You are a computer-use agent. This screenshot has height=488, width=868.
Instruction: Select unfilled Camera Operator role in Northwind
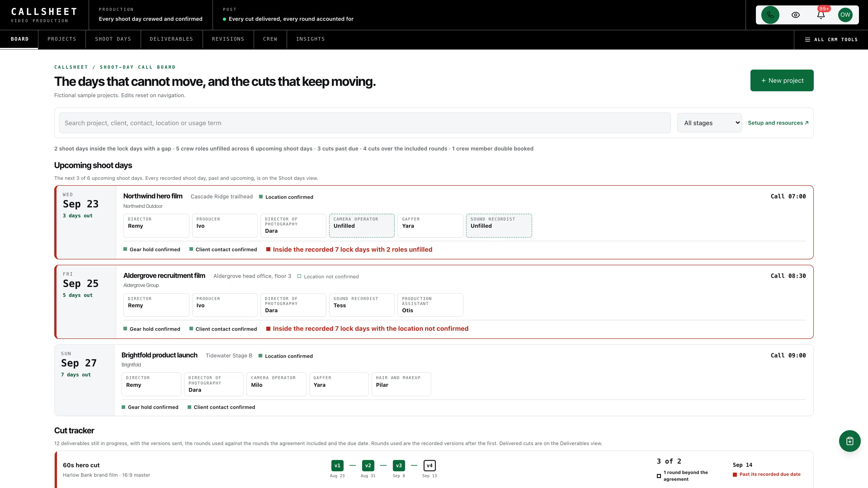(362, 226)
